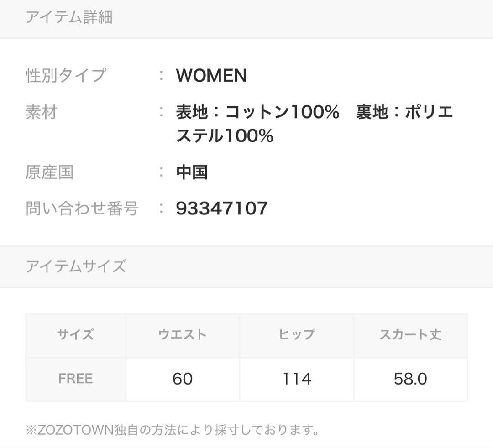Click the ウエスト column header
493x448 pixels.
tap(183, 335)
